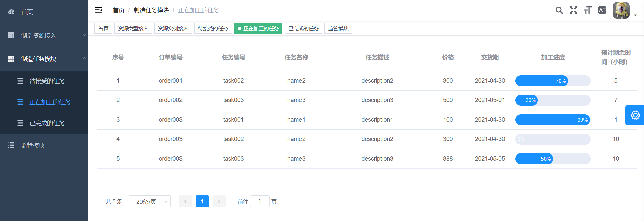Open the blue settings gear panel
Image resolution: width=644 pixels, height=221 pixels.
(x=635, y=115)
